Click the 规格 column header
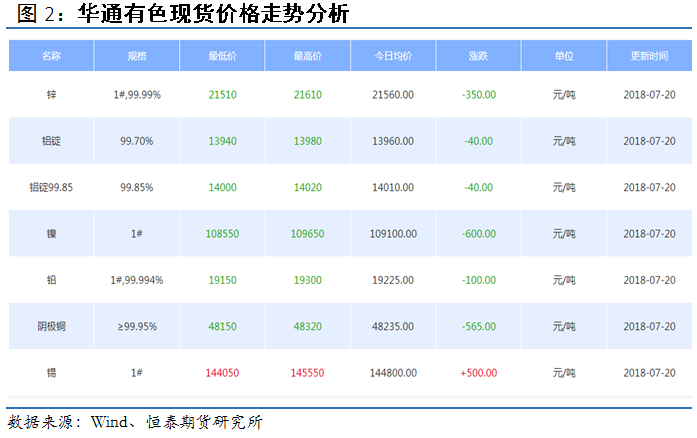This screenshot has width=697, height=438. [x=137, y=56]
